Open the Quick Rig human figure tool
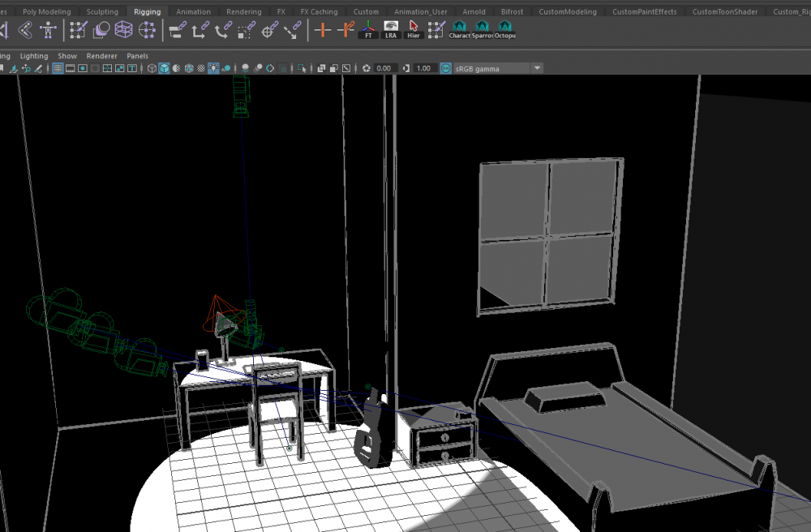This screenshot has width=811, height=532. tap(48, 30)
